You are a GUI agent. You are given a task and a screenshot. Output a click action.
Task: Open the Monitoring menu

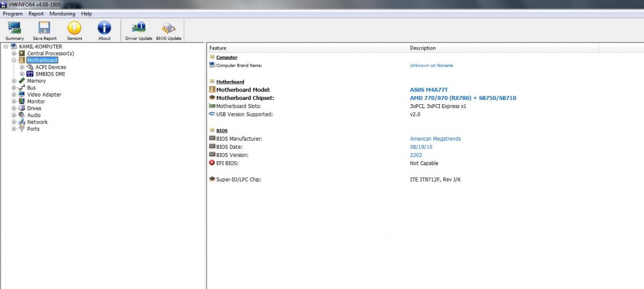(62, 13)
